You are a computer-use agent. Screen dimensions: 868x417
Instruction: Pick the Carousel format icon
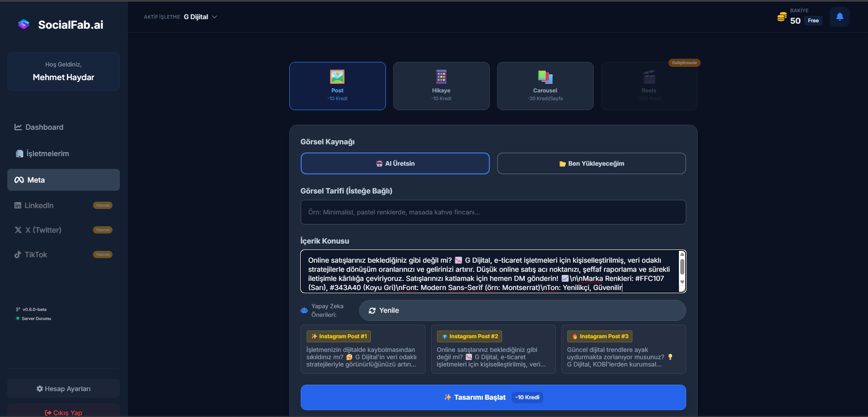(545, 77)
